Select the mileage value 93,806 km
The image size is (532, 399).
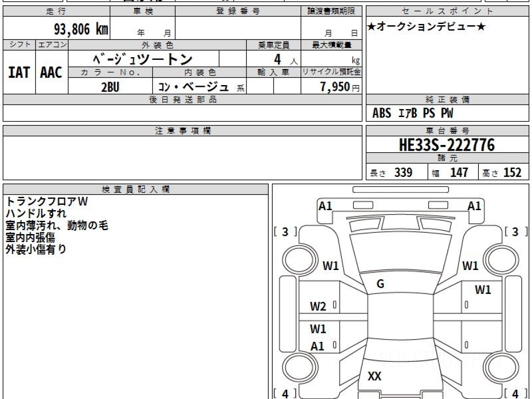point(81,30)
